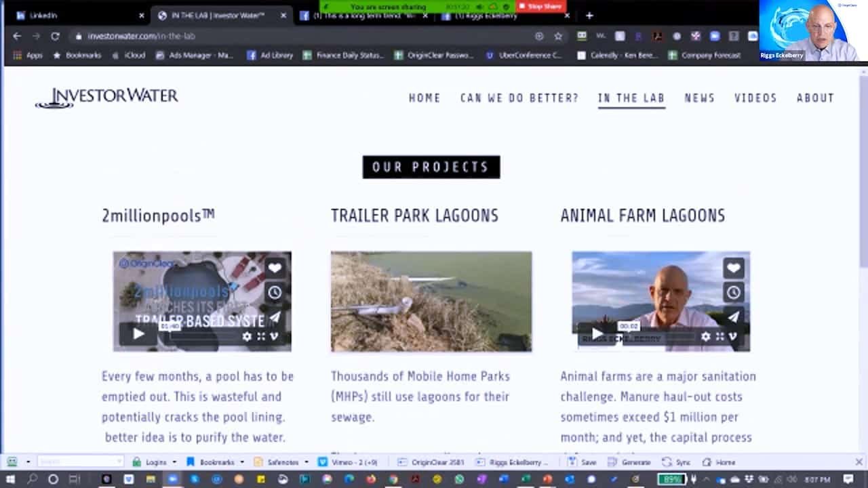The height and width of the screenshot is (488, 868).
Task: Like the 2millionpools video with heart icon
Action: tap(275, 268)
